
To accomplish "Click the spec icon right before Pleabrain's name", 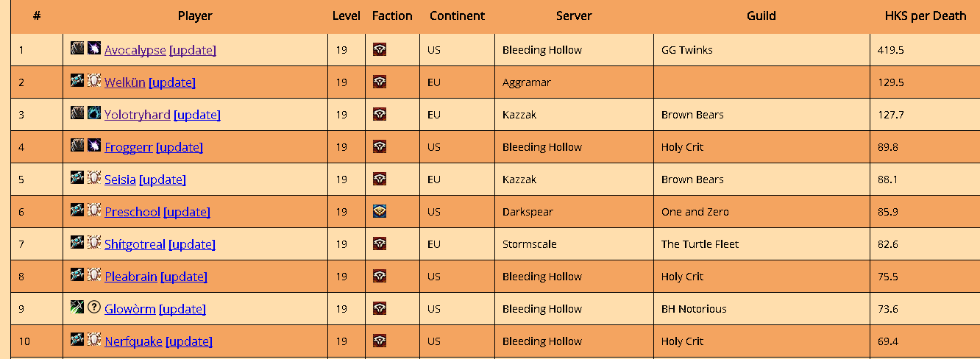I will point(93,275).
